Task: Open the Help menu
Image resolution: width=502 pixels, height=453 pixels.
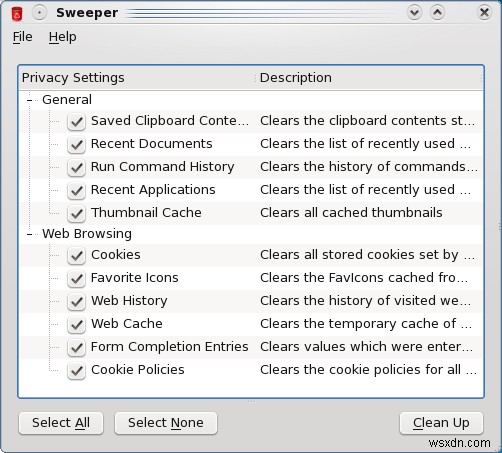Action: coord(63,37)
